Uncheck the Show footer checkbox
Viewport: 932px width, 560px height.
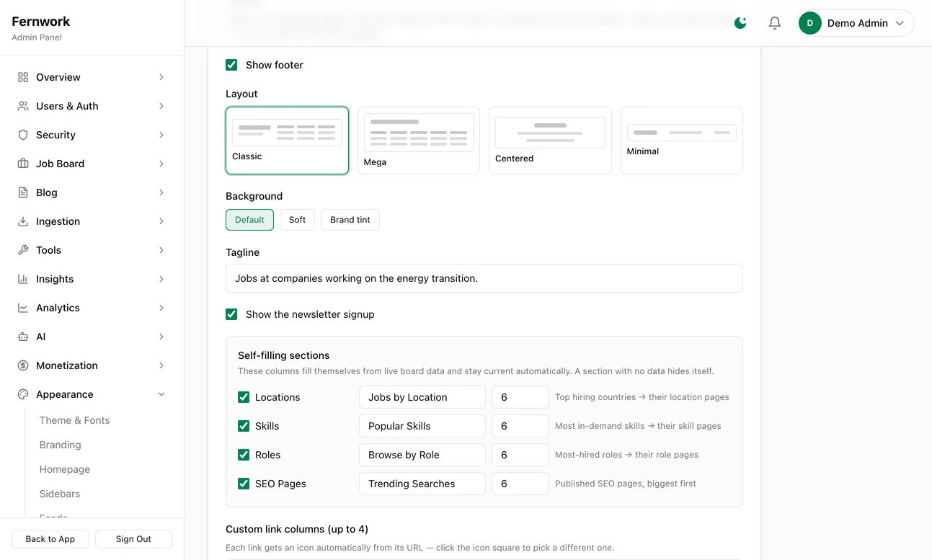(231, 65)
